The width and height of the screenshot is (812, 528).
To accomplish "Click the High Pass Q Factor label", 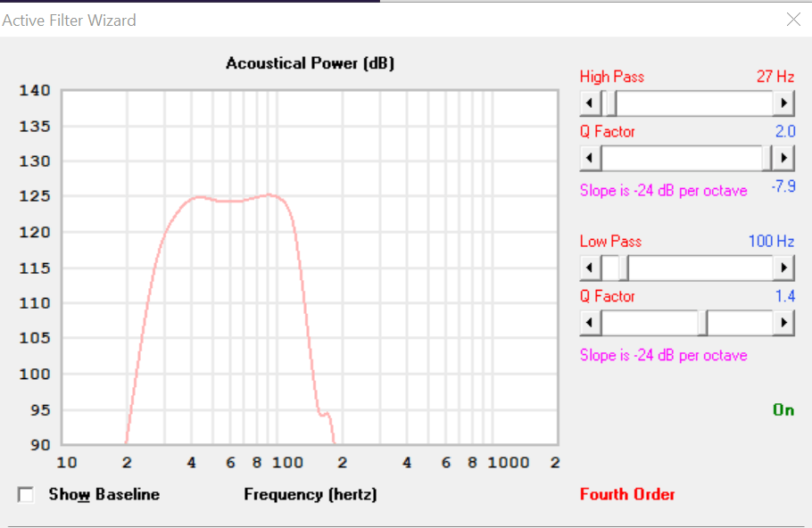I will tap(608, 131).
